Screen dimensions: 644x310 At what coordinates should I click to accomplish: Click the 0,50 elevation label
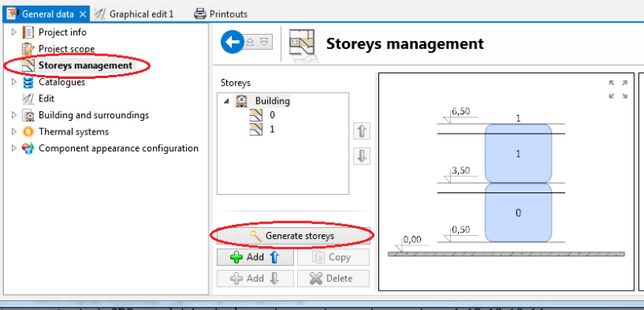(460, 229)
